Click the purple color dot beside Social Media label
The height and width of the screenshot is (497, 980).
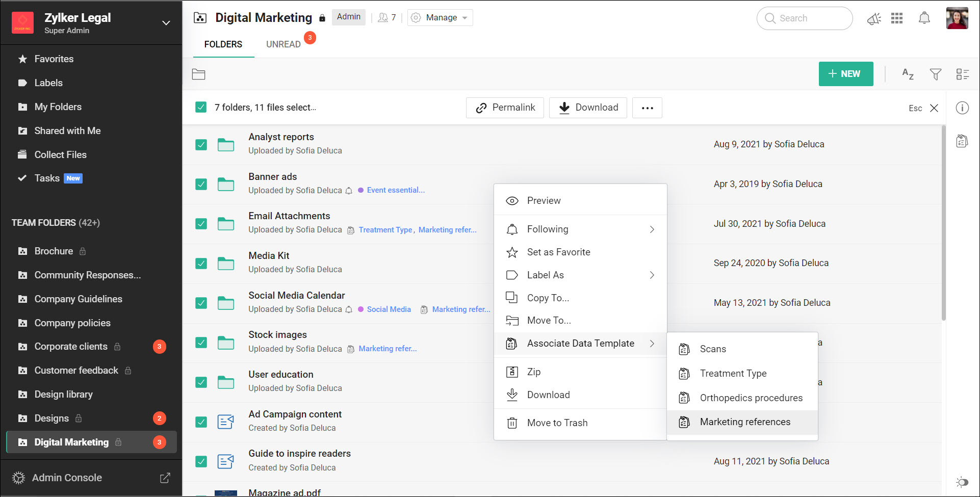click(x=360, y=309)
